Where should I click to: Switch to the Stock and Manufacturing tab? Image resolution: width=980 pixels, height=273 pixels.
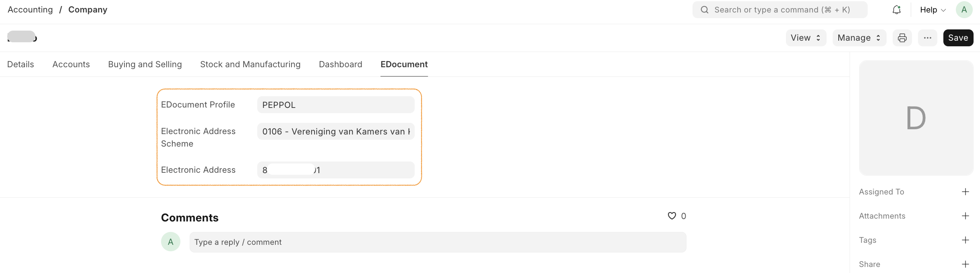250,64
